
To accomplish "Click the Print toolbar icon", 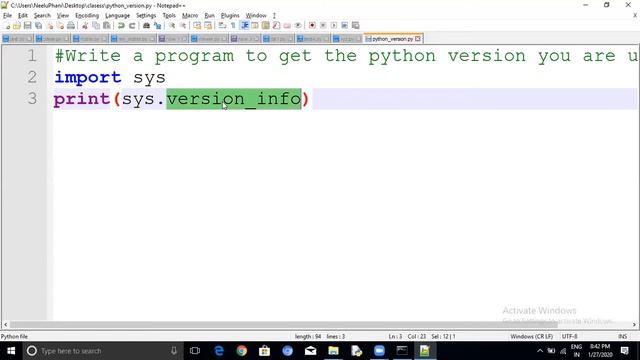I will tap(71, 25).
